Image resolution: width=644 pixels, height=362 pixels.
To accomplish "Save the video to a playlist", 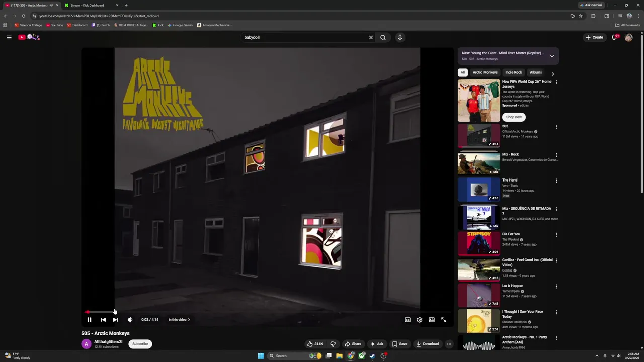I will [x=400, y=344].
